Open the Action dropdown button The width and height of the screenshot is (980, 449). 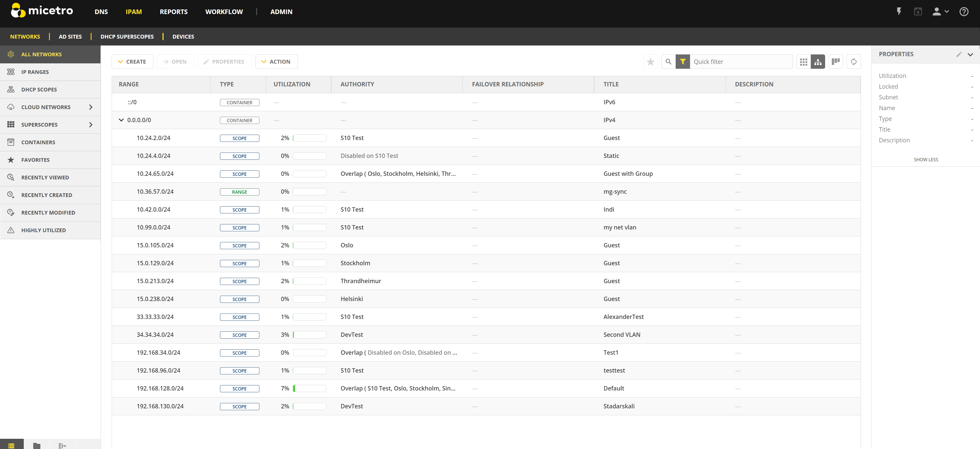276,62
